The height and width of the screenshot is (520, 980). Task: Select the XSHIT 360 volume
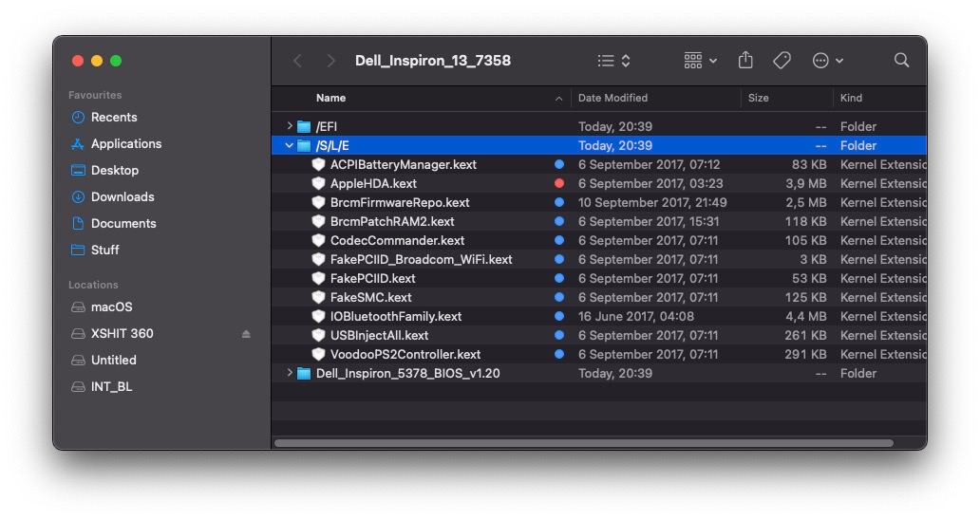112,333
